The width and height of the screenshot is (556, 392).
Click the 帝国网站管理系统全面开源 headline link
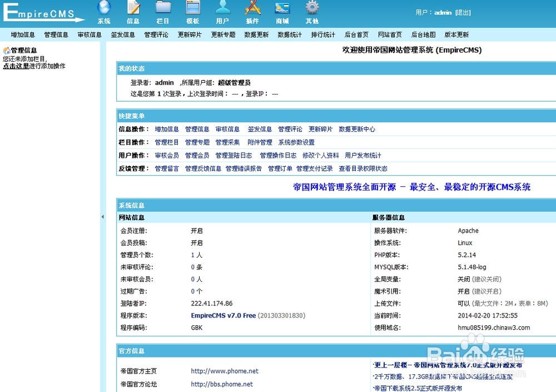coord(411,187)
